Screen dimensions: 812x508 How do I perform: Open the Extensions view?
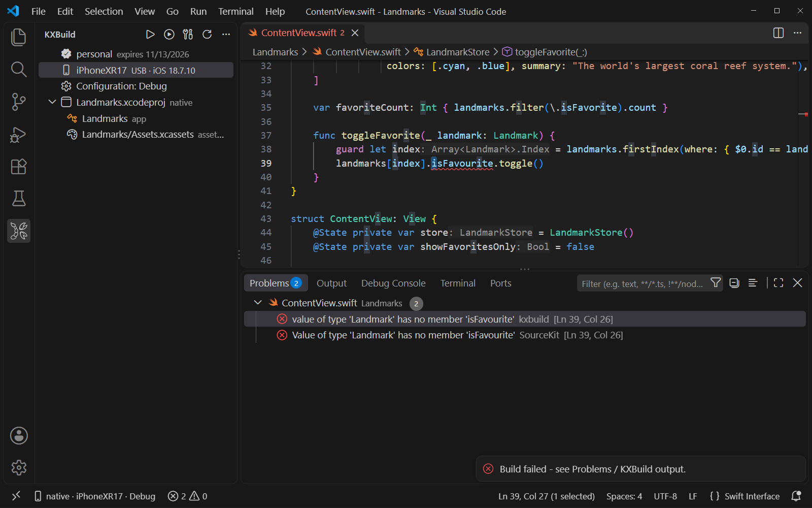(19, 167)
